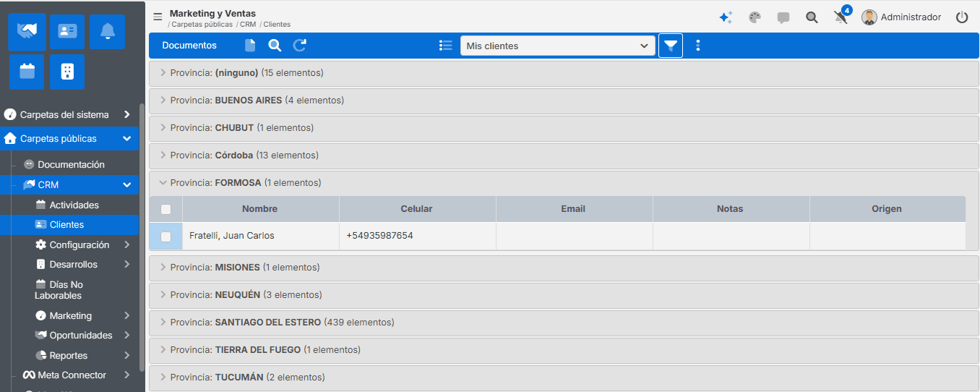Click the Reportes pie chart icon
This screenshot has height=392, width=980.
[x=41, y=356]
